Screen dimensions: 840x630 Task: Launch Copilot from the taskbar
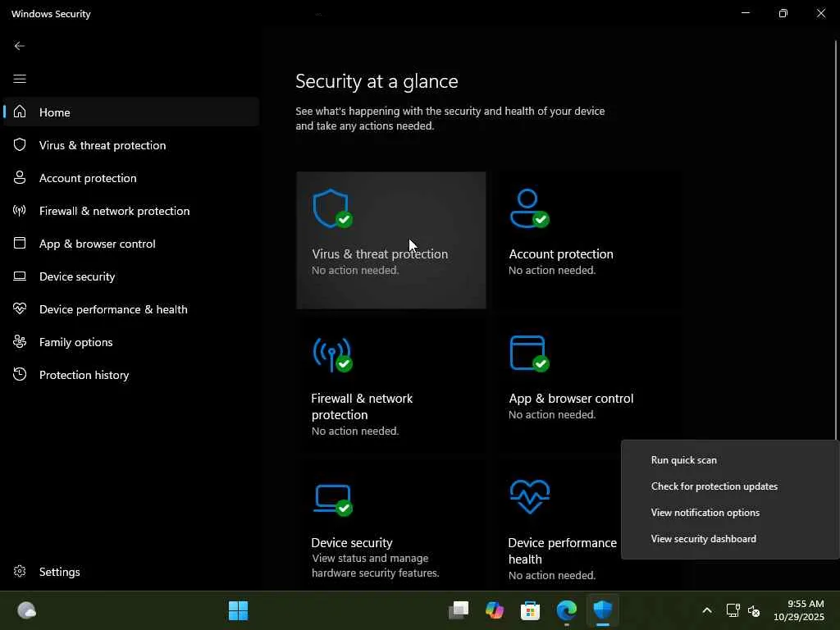pos(495,610)
